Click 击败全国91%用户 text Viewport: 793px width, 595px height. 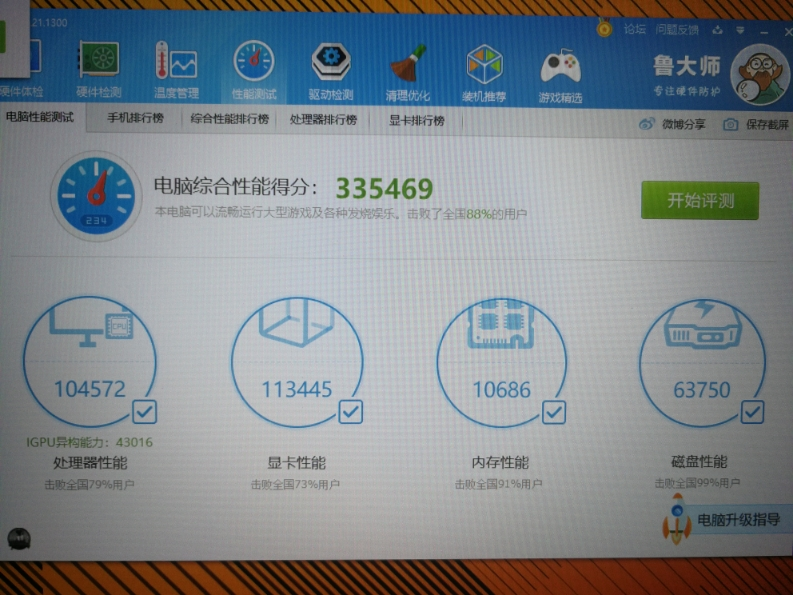[x=499, y=484]
